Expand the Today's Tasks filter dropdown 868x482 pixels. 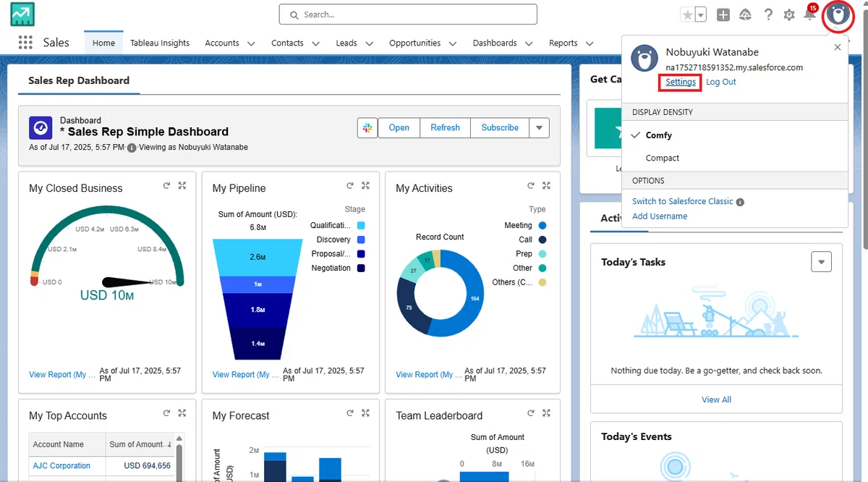(x=821, y=262)
